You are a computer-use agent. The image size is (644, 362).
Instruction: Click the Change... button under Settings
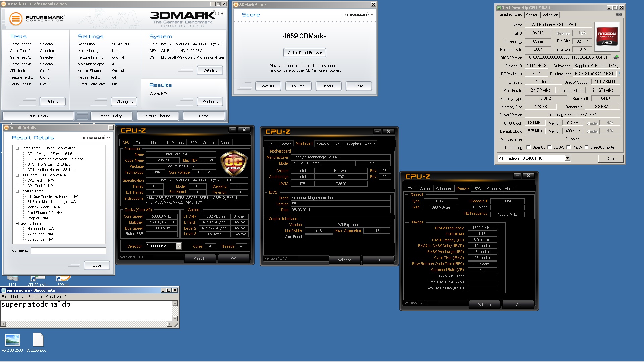[125, 102]
